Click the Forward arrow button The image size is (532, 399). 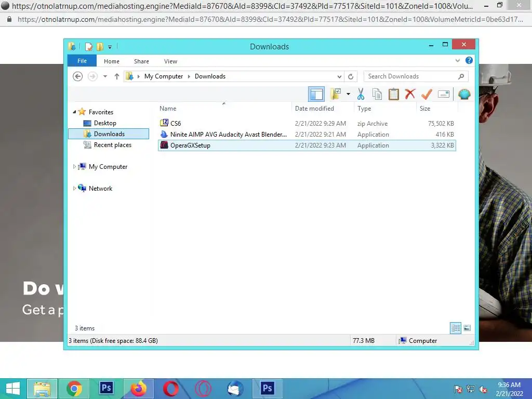(x=92, y=76)
